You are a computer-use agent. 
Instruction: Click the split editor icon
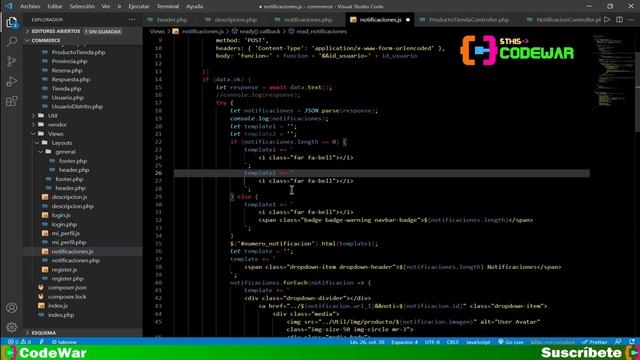click(620, 20)
